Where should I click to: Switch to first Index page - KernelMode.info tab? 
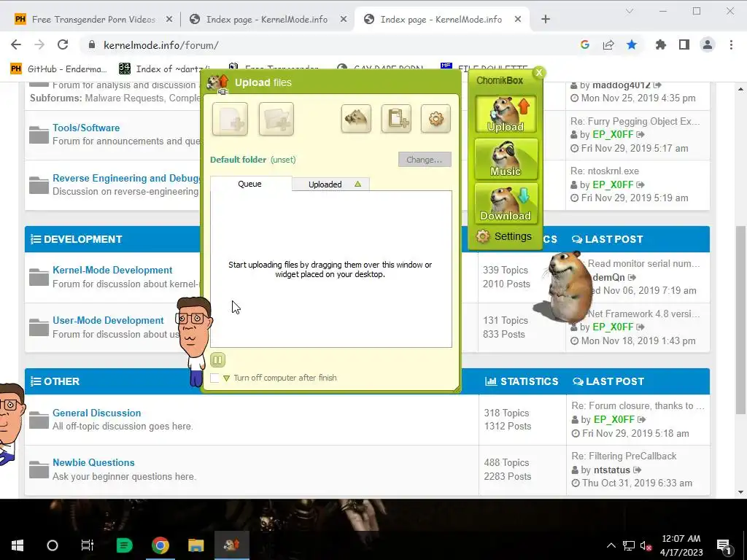coord(266,19)
